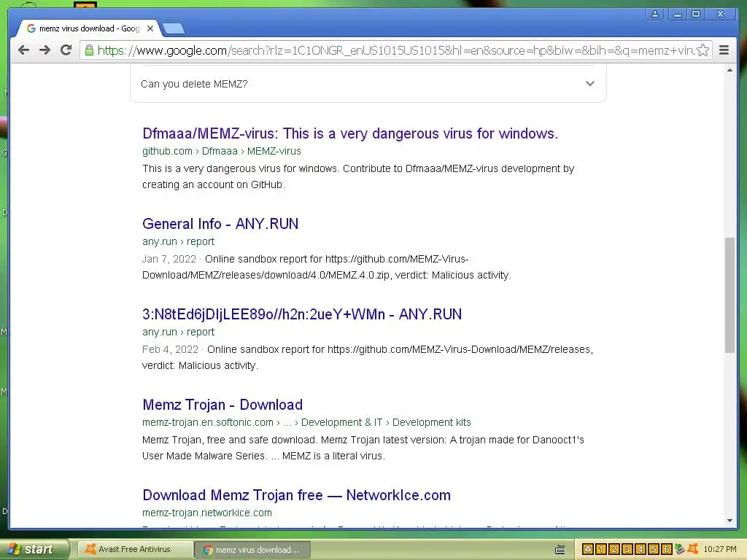Click the 10:27 PM system clock

(719, 550)
